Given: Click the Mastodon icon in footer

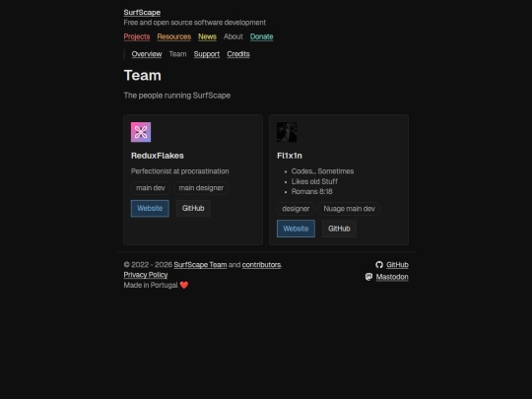Looking at the screenshot, I should tap(368, 277).
